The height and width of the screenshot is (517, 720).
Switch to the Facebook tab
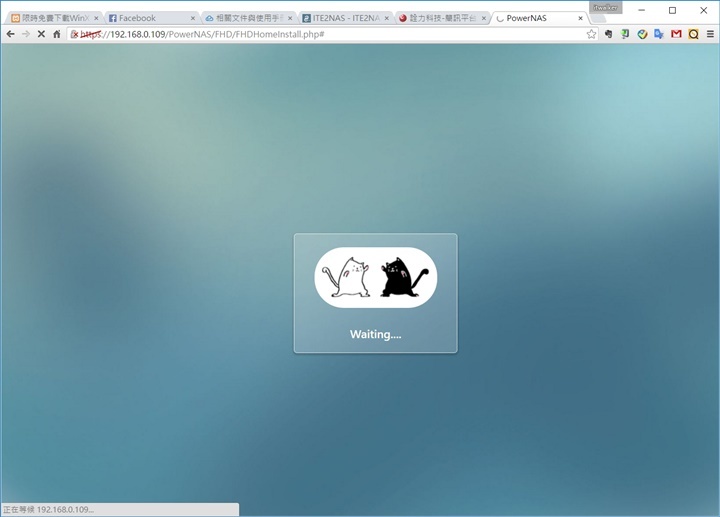click(140, 18)
